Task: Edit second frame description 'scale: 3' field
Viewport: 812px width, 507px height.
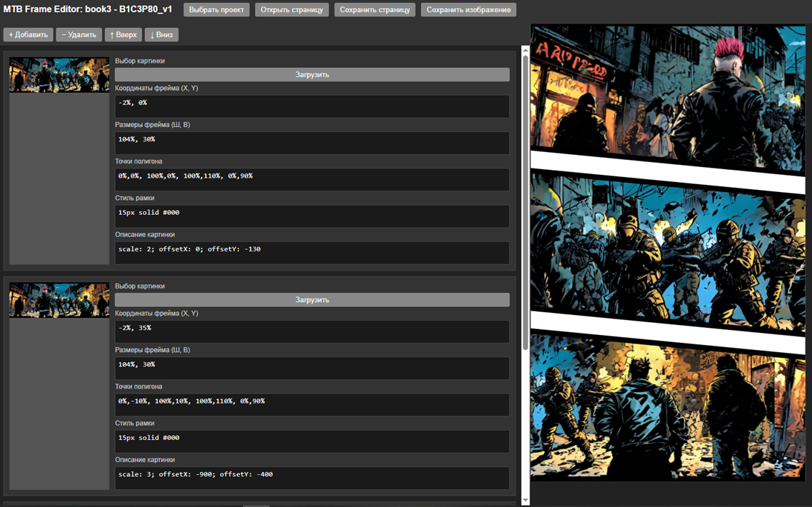Action: coord(312,478)
